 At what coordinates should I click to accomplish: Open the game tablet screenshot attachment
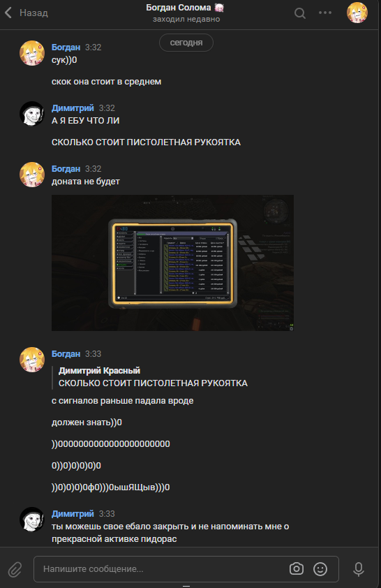point(172,263)
